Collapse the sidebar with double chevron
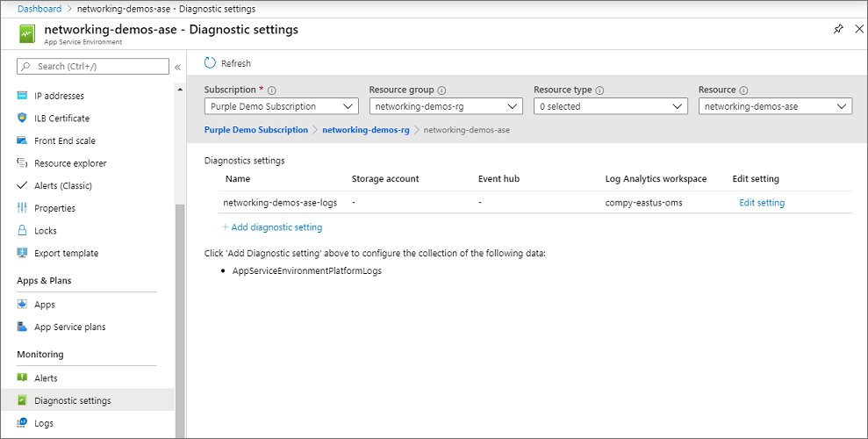Screen dimensions: 868x439 point(177,67)
